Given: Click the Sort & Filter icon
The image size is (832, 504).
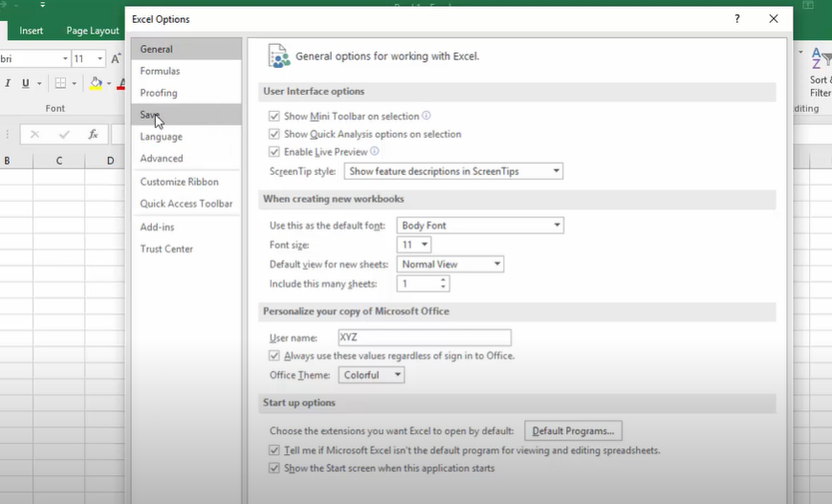Looking at the screenshot, I should [x=821, y=74].
